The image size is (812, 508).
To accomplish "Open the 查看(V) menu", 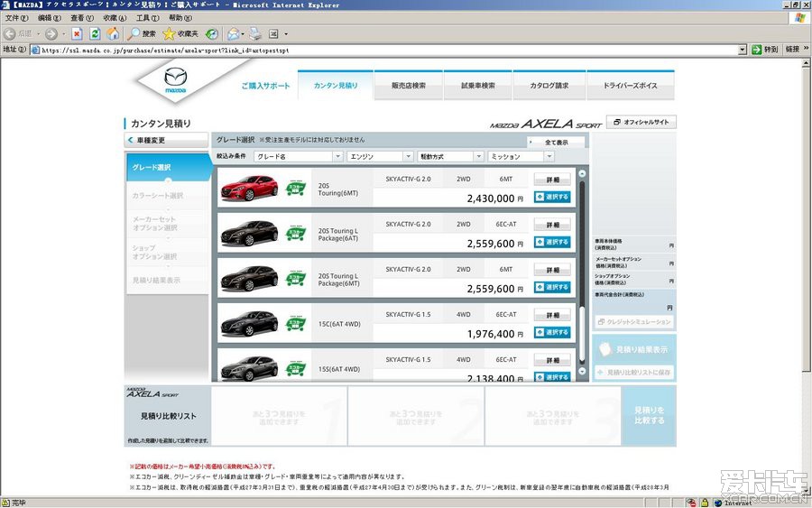I will tap(82, 18).
